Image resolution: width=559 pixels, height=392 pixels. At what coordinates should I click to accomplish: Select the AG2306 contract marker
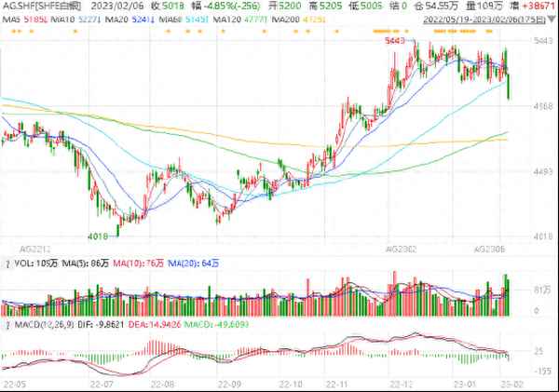pyautogui.click(x=488, y=249)
